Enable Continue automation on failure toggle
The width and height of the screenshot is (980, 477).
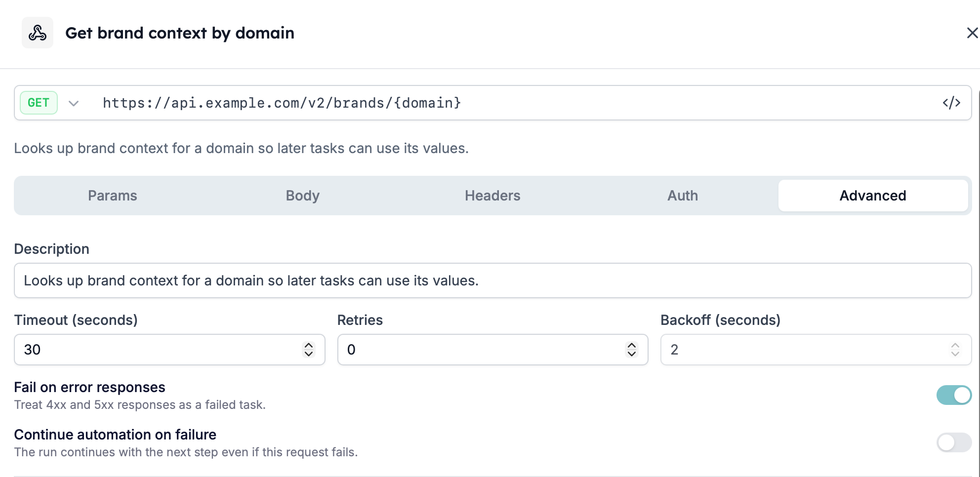[x=954, y=442]
